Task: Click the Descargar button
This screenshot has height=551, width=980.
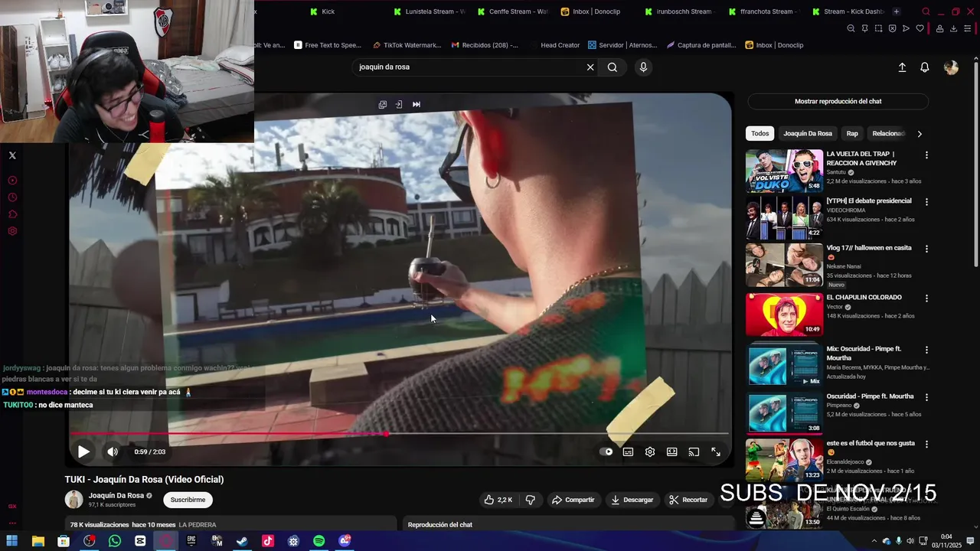Action: coord(632,500)
